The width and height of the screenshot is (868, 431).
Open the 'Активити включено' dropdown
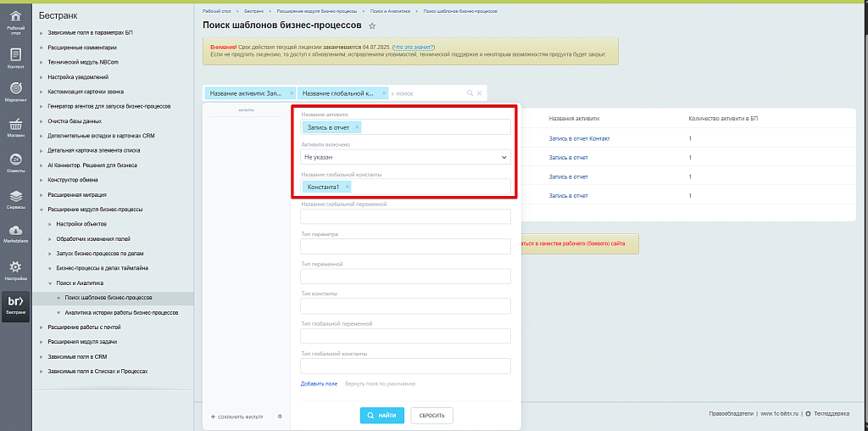(x=405, y=157)
